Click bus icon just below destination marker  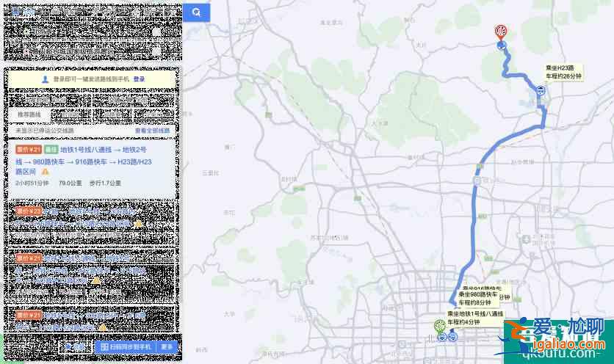pos(502,45)
